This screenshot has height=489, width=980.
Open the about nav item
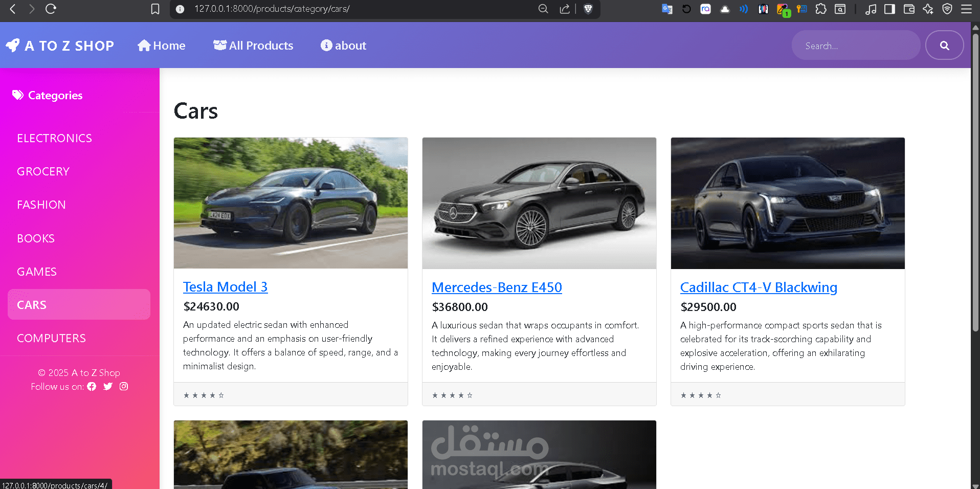[x=343, y=46]
